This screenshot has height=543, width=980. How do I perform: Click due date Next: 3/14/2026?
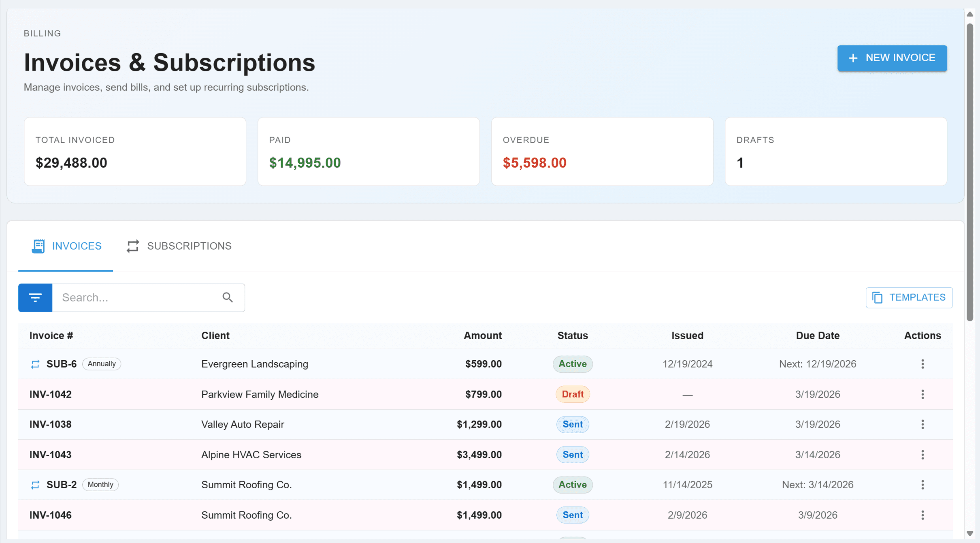pos(818,485)
